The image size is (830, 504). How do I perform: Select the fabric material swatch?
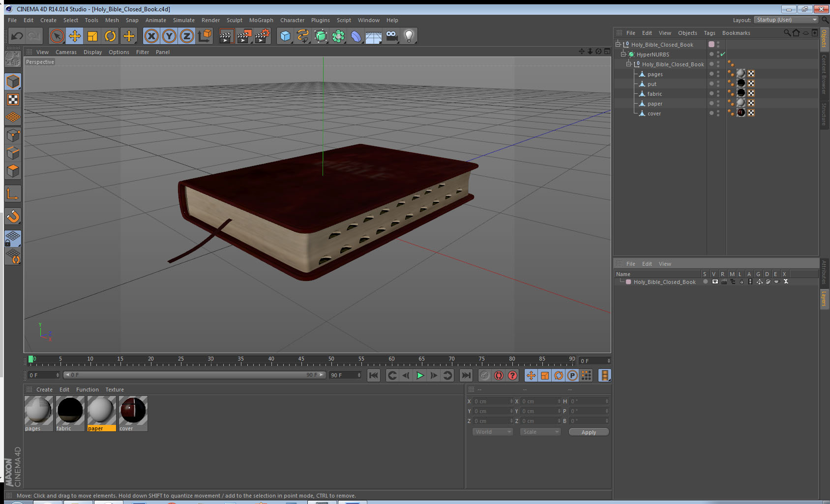[x=70, y=414]
